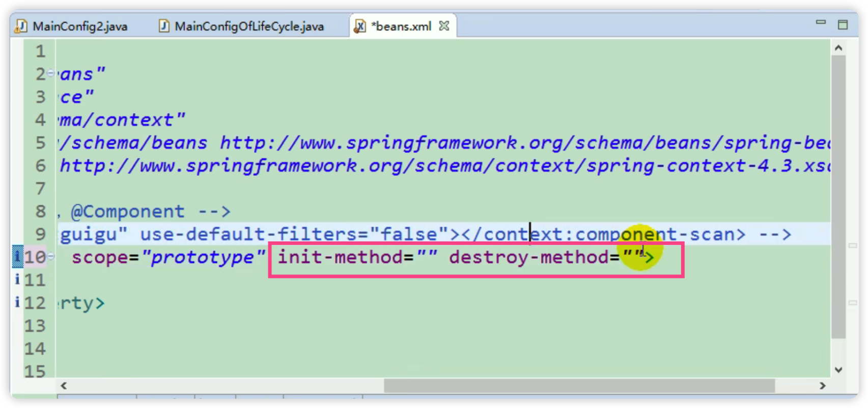Click line number 13 in the gutter
Viewport: 868px width, 408px height.
click(x=35, y=325)
